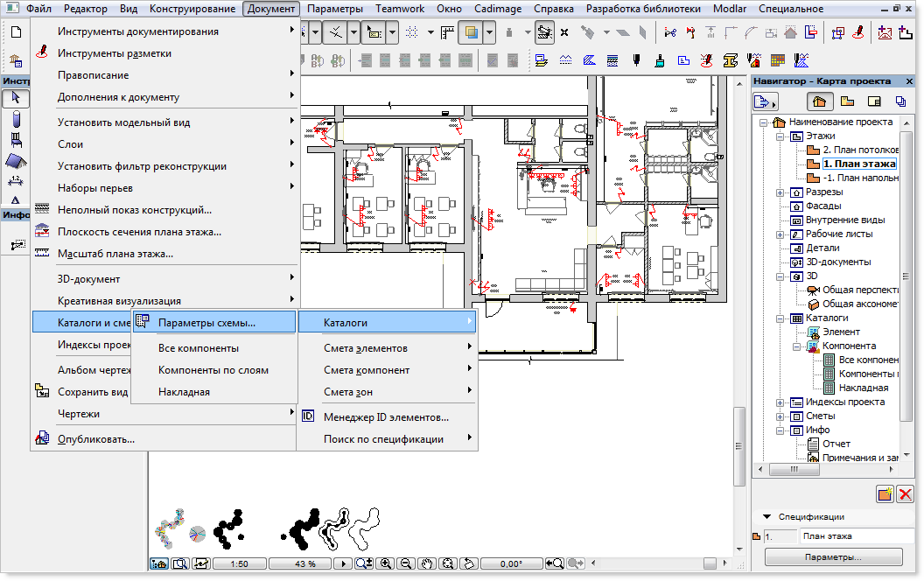
Task: Select the Column tool in the toolbox
Action: [x=16, y=119]
